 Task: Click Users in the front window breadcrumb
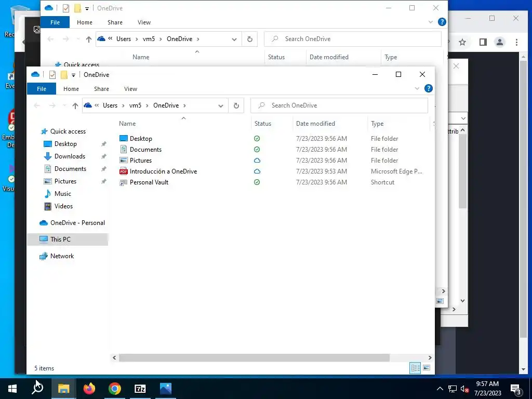(x=110, y=105)
